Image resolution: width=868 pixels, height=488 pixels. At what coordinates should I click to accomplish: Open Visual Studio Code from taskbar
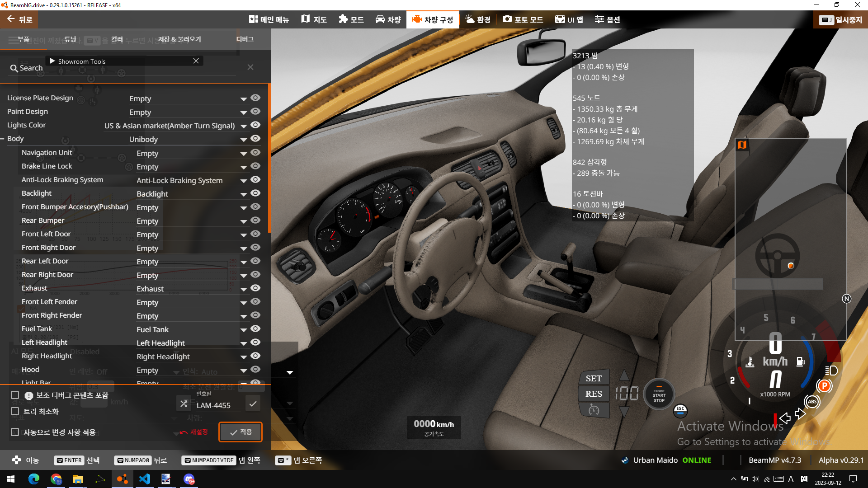pos(145,479)
